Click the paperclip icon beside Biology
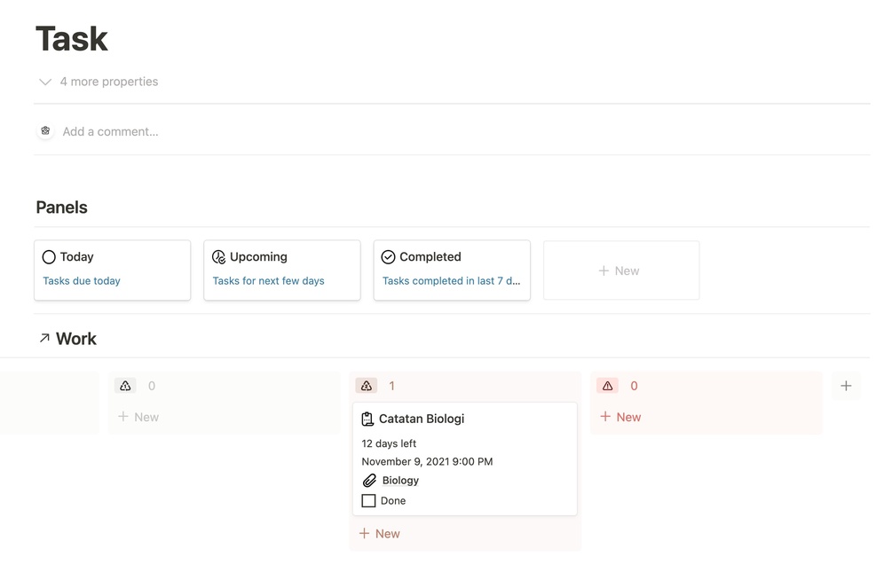 [x=369, y=481]
